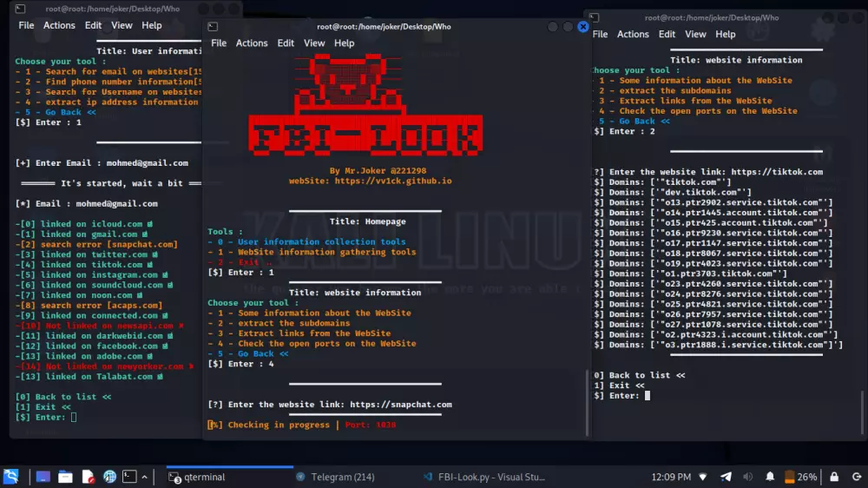Click 'linked on icloud.com' line in left terminal
Viewport: 868px width, 488px height.
(x=84, y=224)
